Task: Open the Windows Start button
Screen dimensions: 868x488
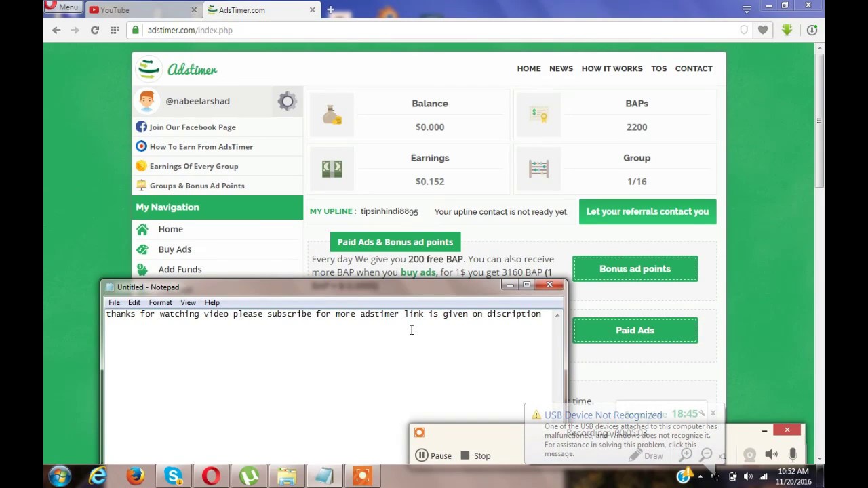Action: [x=59, y=476]
